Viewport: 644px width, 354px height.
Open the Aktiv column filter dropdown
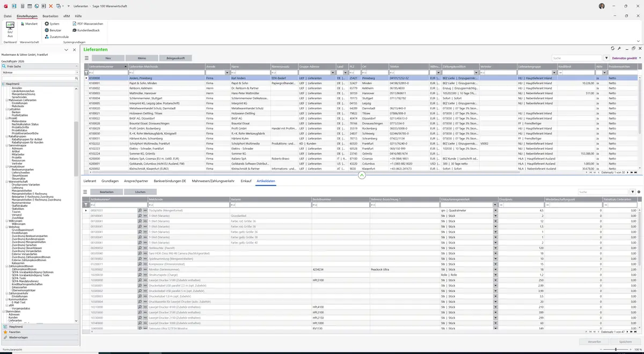tap(605, 72)
